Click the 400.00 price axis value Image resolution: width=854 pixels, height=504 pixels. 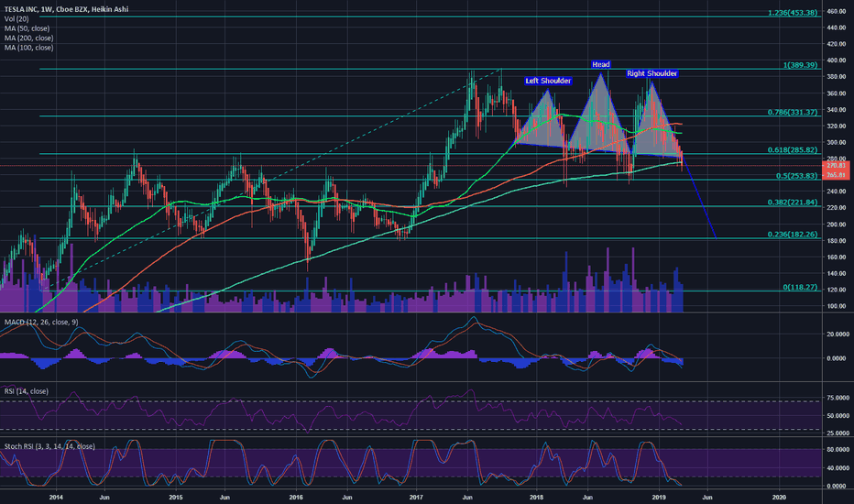pyautogui.click(x=836, y=60)
